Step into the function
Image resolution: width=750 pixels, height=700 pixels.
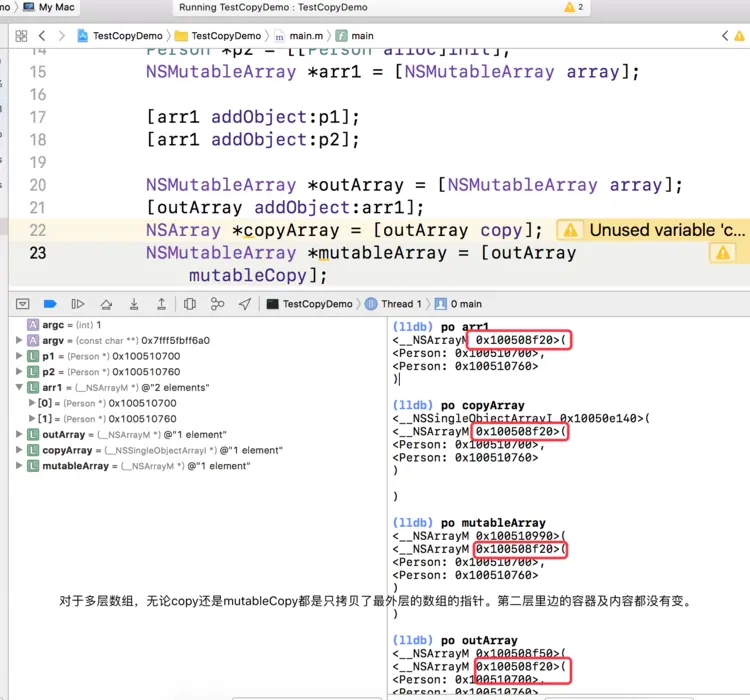click(x=134, y=304)
